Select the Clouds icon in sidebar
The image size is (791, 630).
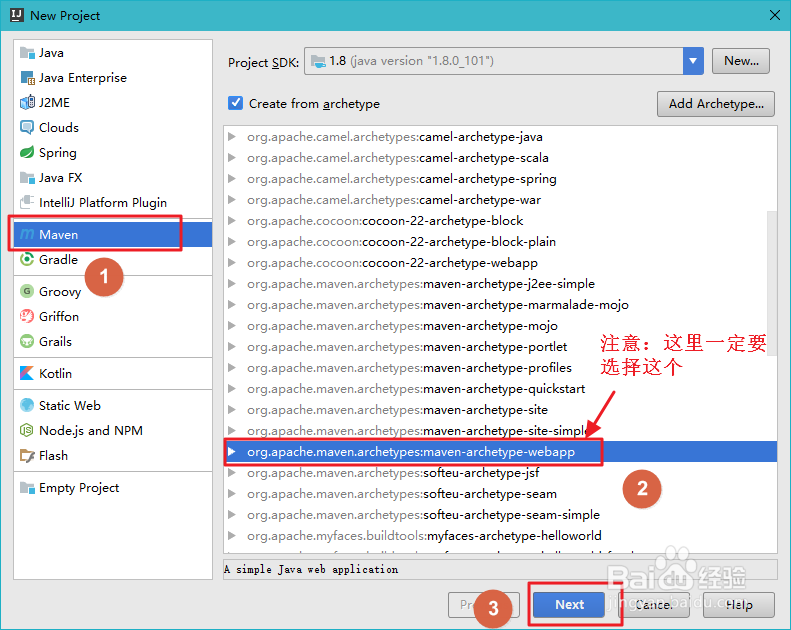click(x=27, y=127)
